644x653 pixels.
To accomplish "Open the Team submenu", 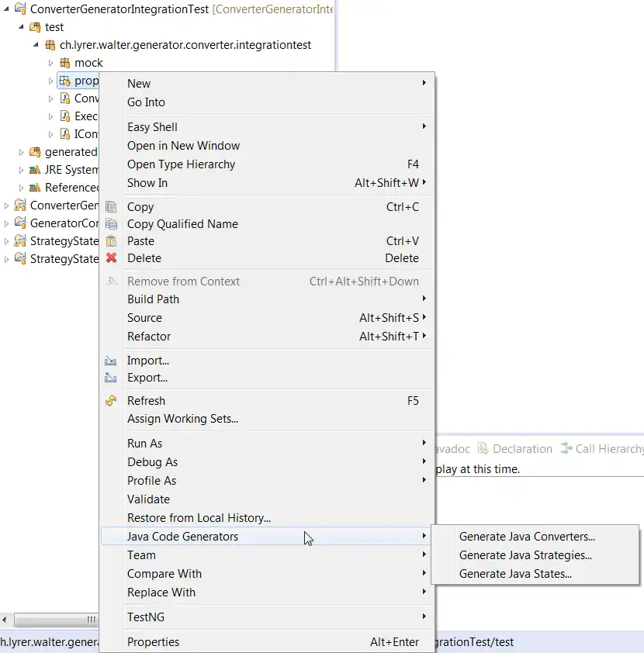I will point(268,555).
